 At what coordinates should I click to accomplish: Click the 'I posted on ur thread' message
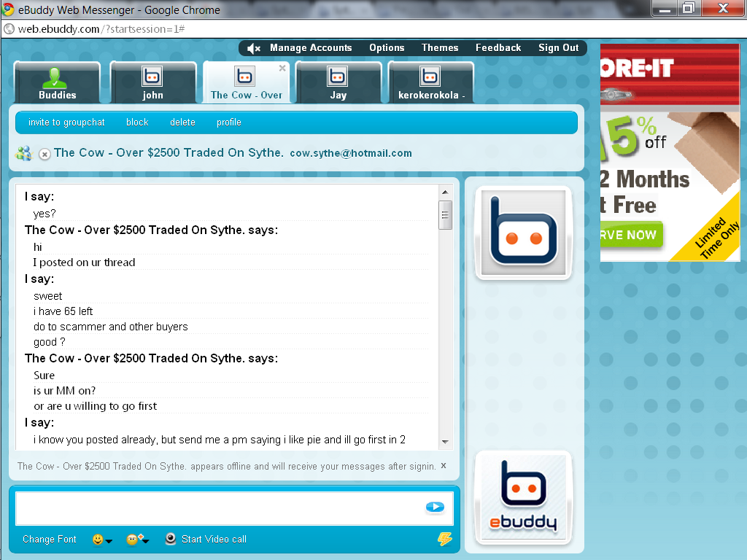(84, 262)
